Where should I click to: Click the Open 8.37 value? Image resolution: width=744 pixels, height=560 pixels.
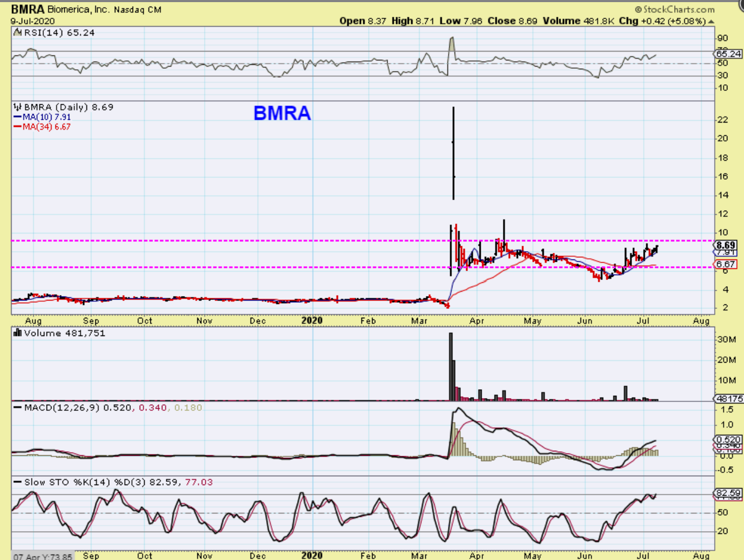pos(363,21)
